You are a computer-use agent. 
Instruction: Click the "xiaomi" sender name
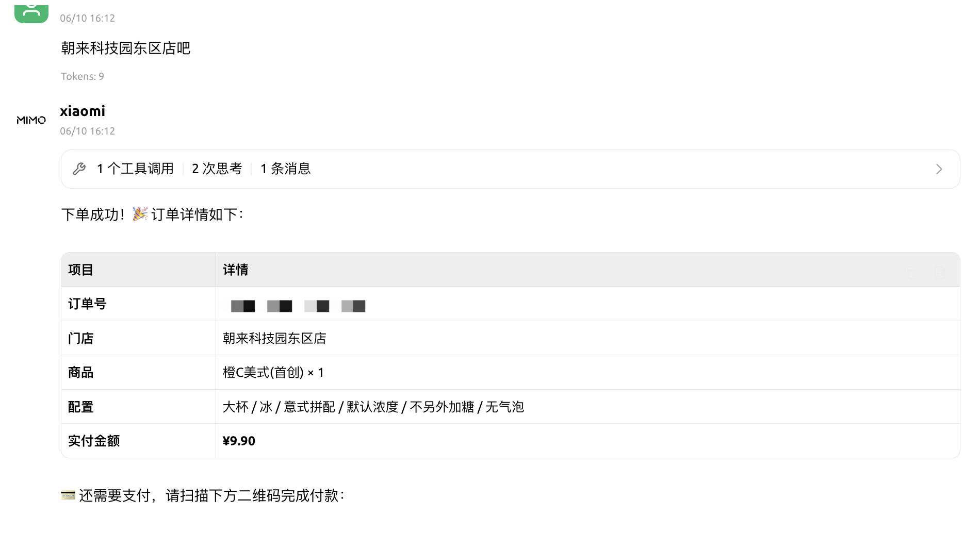[x=83, y=111]
